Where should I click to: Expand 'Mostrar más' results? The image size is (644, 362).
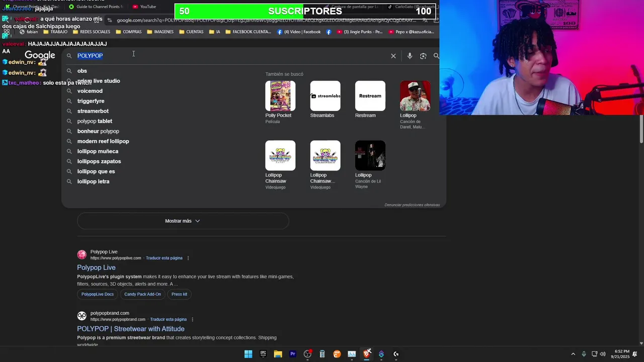click(x=183, y=221)
